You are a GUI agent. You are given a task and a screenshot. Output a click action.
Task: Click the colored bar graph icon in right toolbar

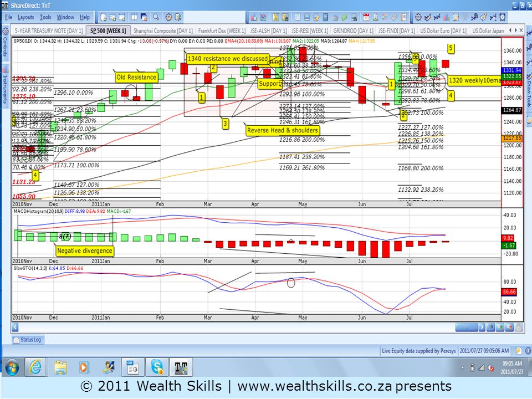pyautogui.click(x=446, y=17)
